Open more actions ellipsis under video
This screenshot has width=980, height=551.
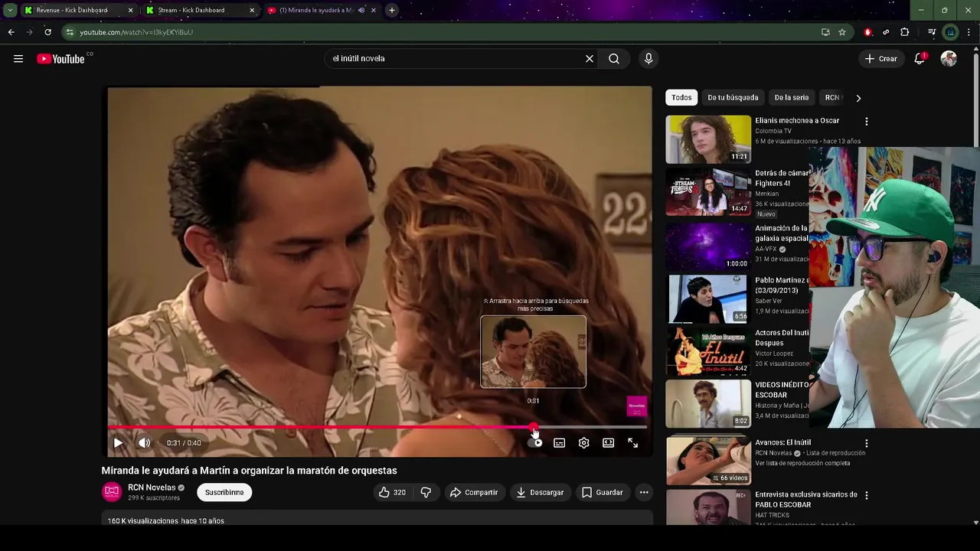(x=644, y=493)
